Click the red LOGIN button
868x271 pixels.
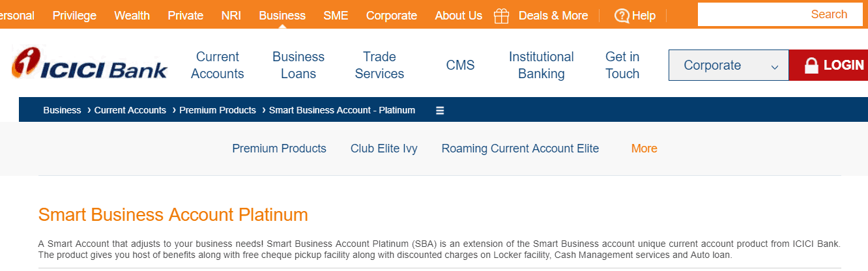(829, 65)
